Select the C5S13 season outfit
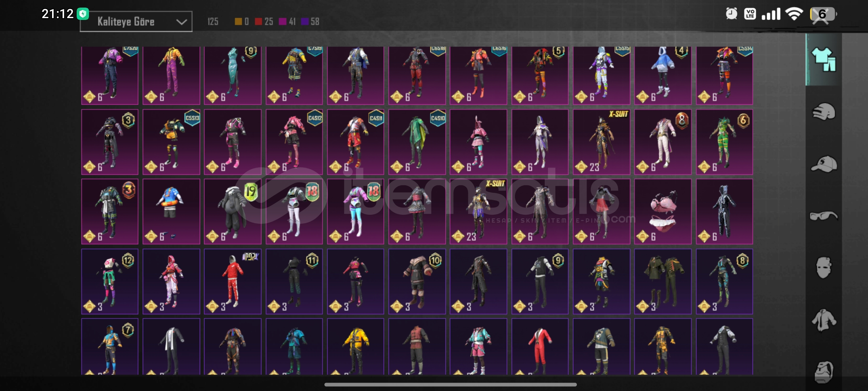This screenshot has height=391, width=868. [171, 142]
